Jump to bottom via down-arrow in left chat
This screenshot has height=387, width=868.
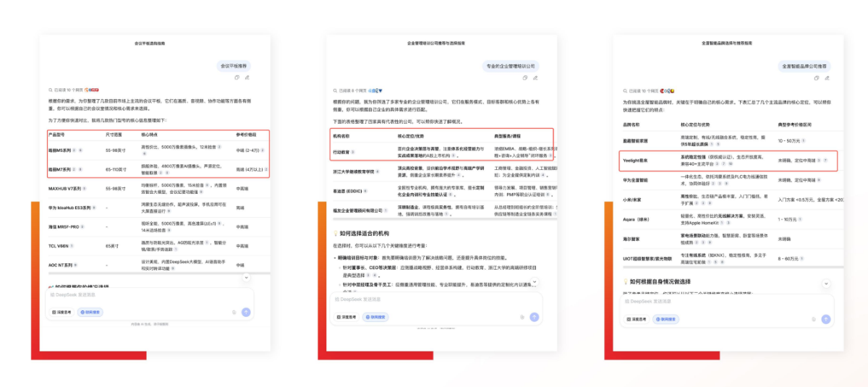(x=246, y=277)
